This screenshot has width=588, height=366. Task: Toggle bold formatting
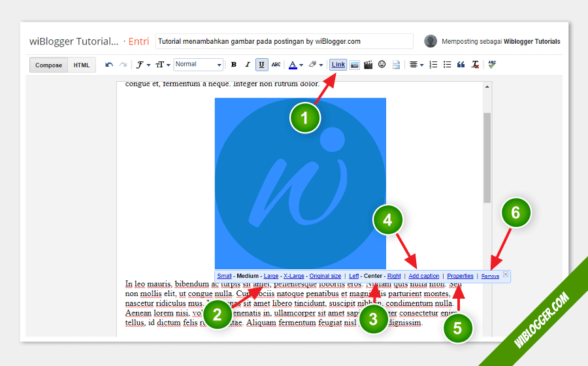[x=234, y=65]
